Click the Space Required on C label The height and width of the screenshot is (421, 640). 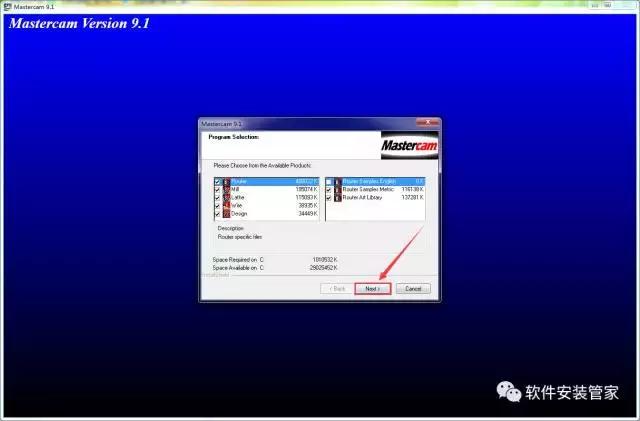[238, 260]
